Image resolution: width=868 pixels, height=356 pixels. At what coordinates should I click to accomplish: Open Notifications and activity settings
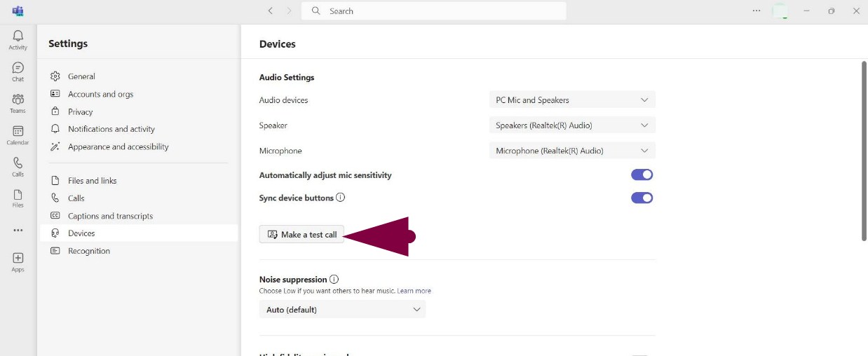tap(139, 129)
